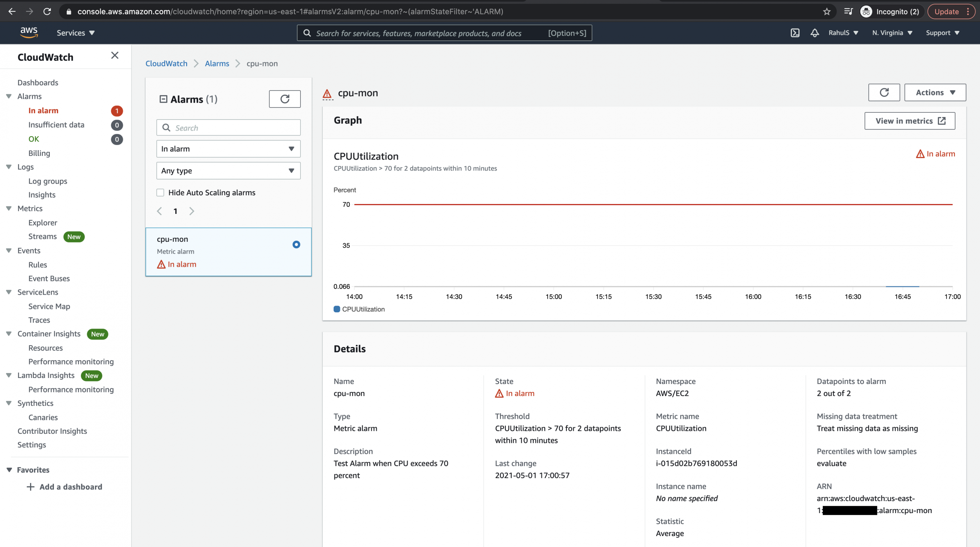Screen dimensions: 980x547
Task: Click the refresh icon next to Actions
Action: [x=884, y=92]
